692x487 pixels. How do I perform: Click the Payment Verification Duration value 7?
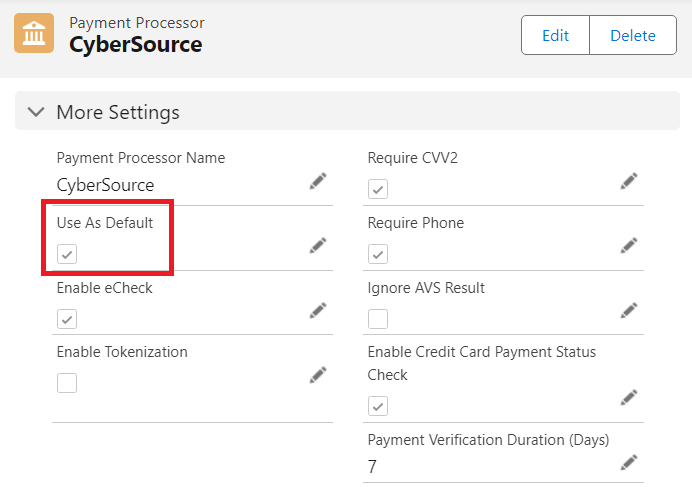click(372, 467)
